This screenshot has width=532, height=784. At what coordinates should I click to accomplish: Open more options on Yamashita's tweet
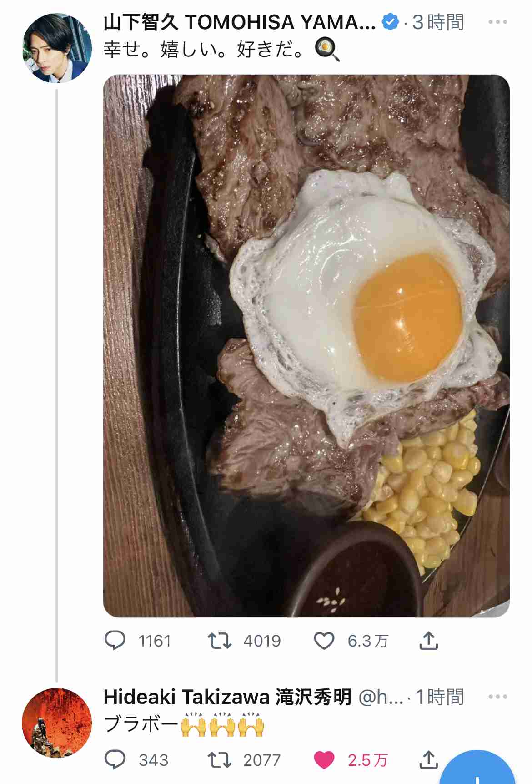tap(497, 22)
